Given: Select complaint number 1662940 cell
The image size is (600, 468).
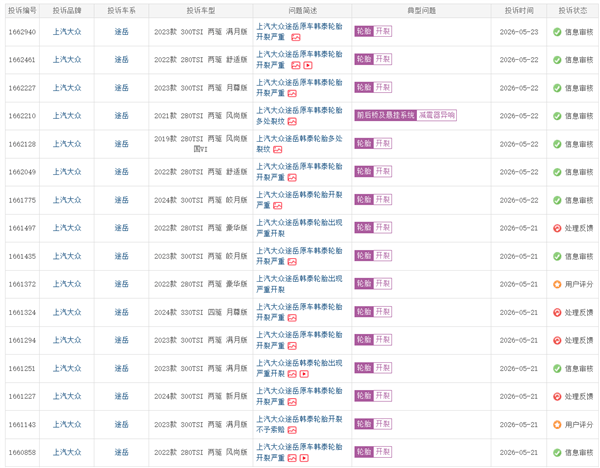Looking at the screenshot, I should (22, 32).
